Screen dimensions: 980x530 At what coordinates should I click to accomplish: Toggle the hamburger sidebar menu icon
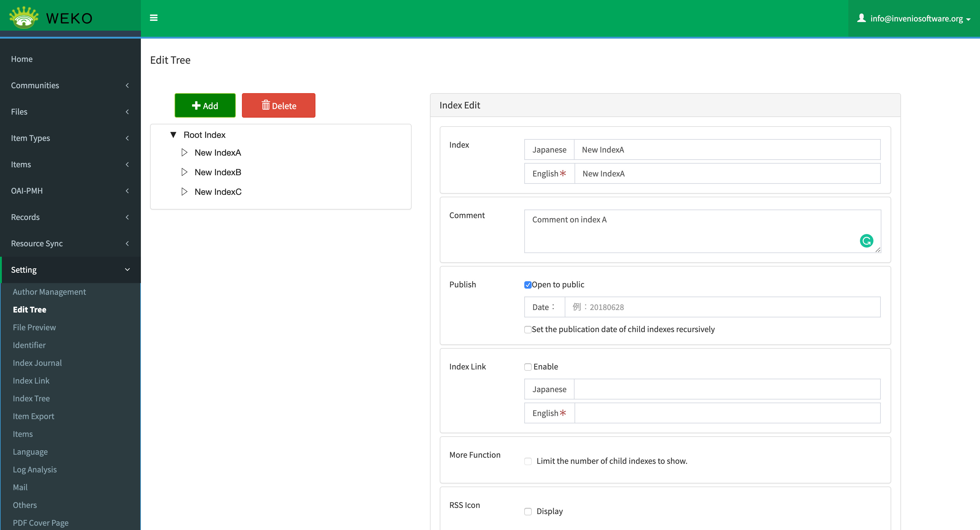tap(154, 18)
